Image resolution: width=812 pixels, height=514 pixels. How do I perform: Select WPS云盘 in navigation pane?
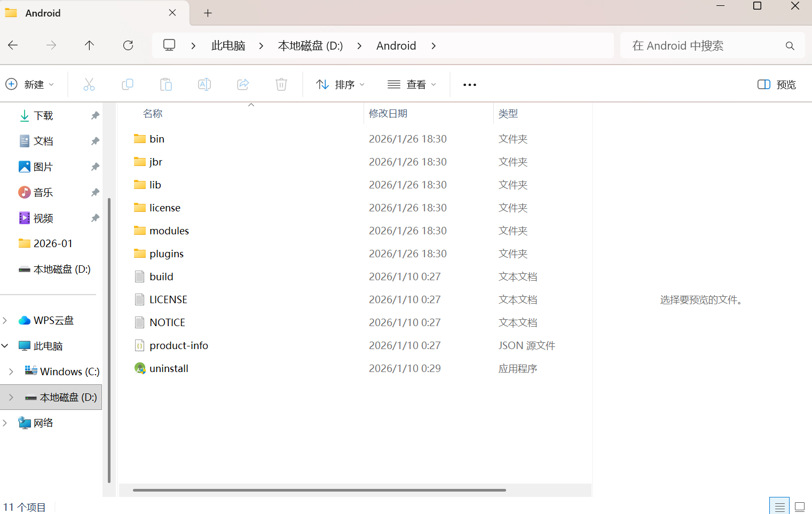[53, 320]
